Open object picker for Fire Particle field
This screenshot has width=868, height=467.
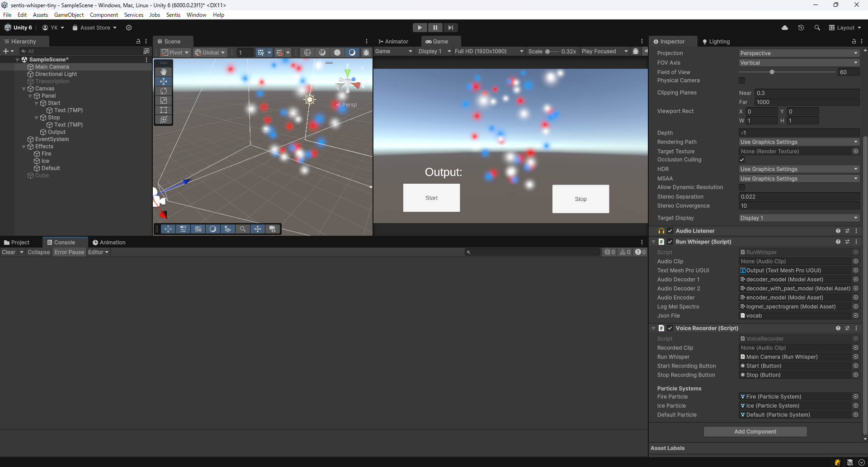(x=856, y=396)
